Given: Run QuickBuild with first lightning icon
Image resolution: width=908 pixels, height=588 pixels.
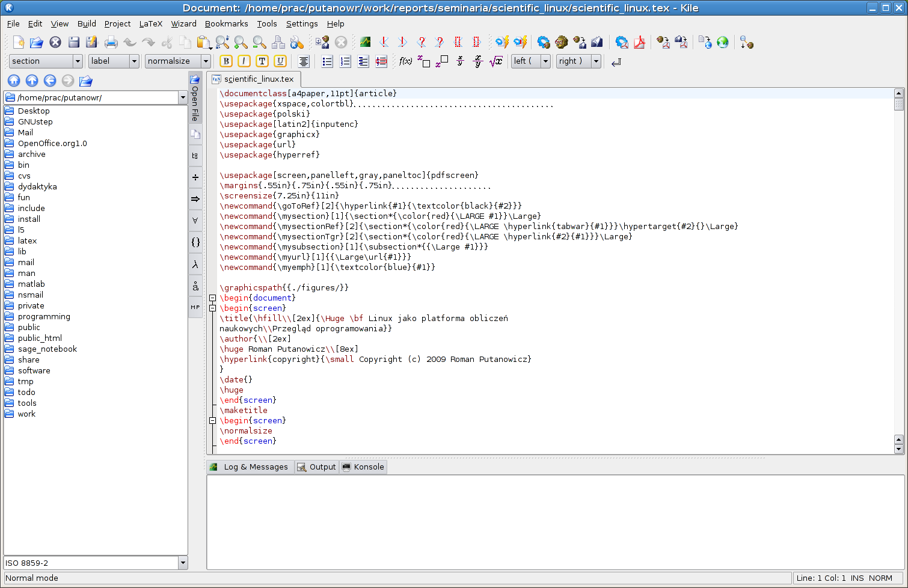Looking at the screenshot, I should tap(502, 42).
